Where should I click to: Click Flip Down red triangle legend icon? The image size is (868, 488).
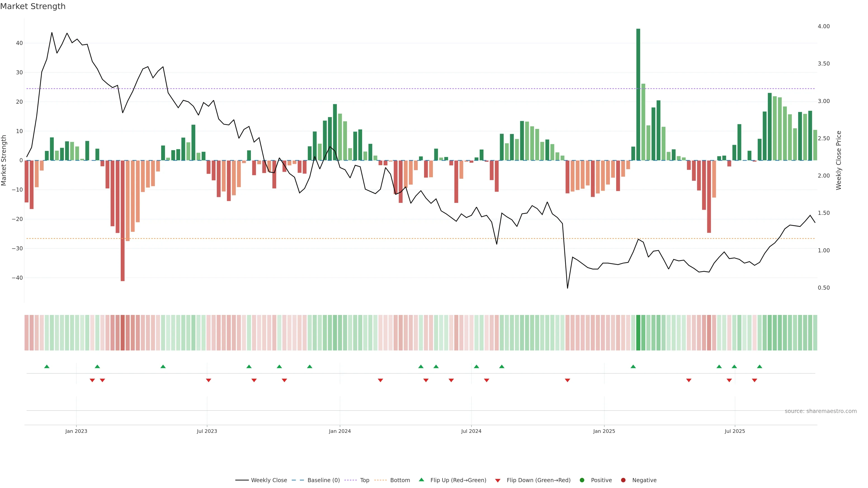tap(498, 480)
